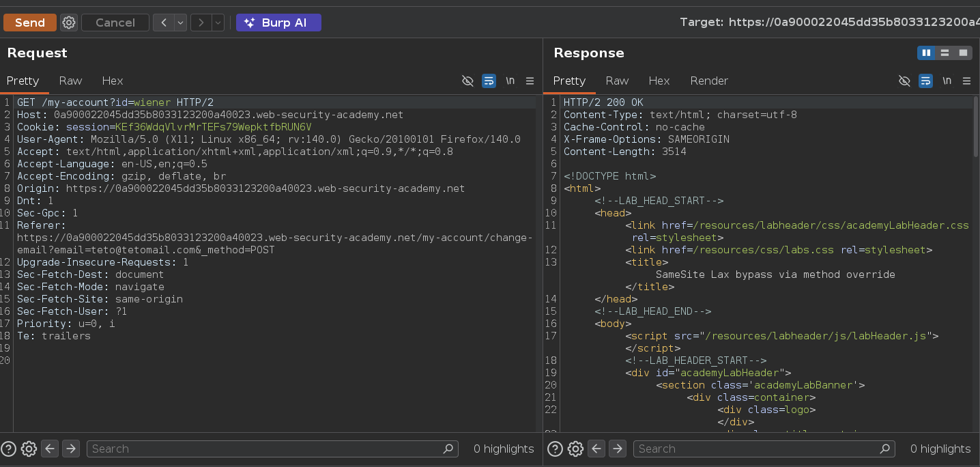
Task: Click magnifier icon in Response search
Action: click(x=884, y=449)
